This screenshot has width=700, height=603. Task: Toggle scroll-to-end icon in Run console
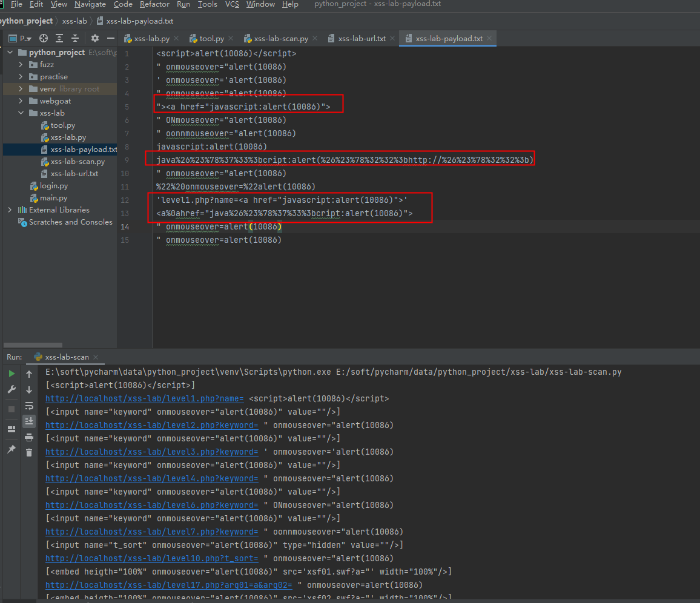(x=29, y=421)
